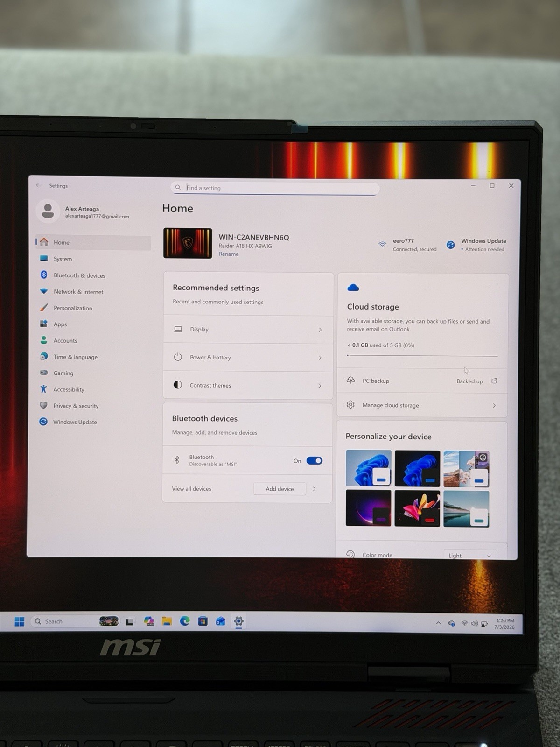
Task: Open Microsoft Store from the taskbar
Action: click(203, 621)
